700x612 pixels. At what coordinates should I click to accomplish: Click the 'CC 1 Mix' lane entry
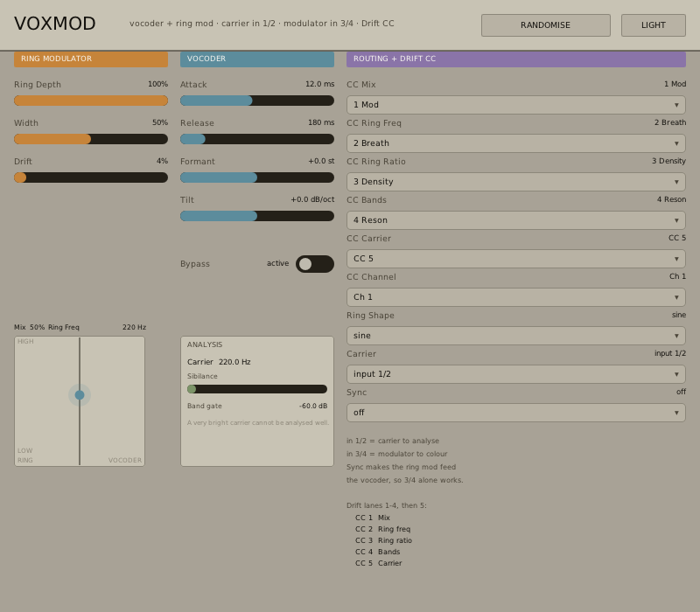(x=373, y=518)
